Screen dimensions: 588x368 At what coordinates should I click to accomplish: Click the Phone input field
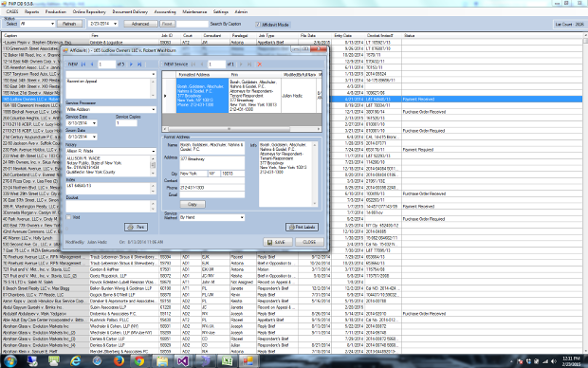coord(211,188)
